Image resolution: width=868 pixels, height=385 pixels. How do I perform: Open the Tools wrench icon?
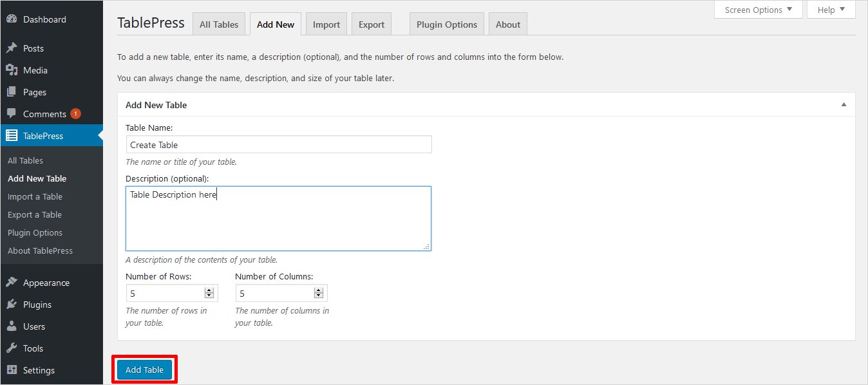click(12, 348)
